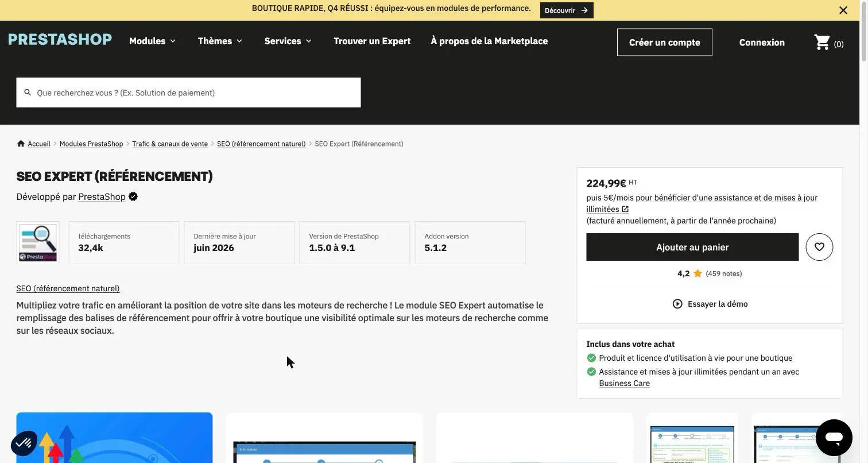Click Dernière mise à jour juin 2026

point(239,243)
